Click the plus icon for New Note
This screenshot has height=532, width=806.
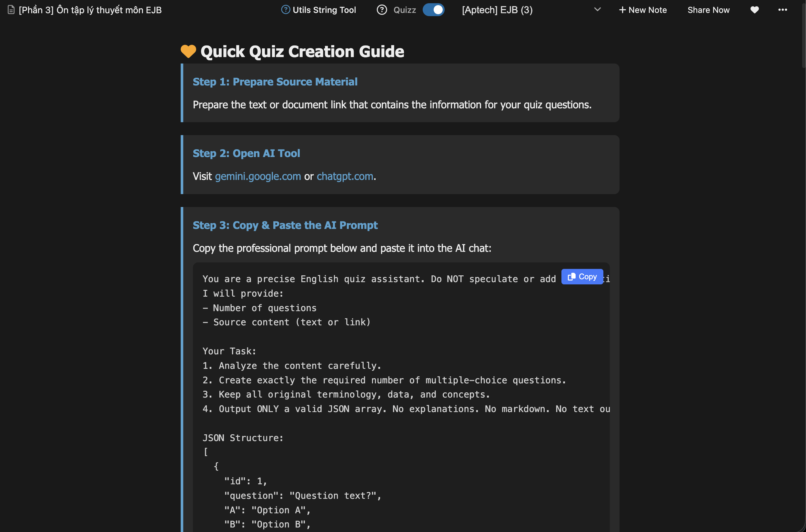click(x=622, y=10)
